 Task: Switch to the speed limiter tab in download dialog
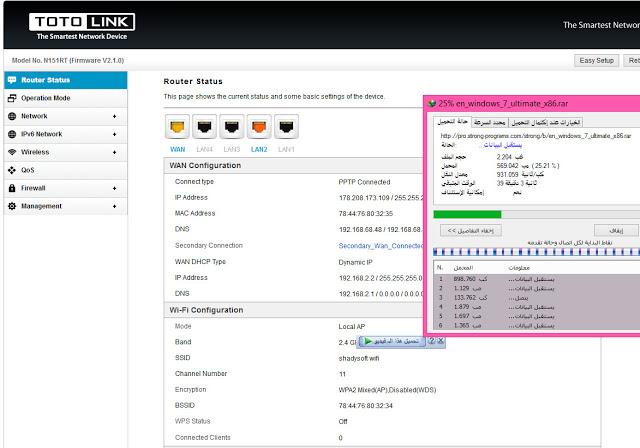point(489,122)
